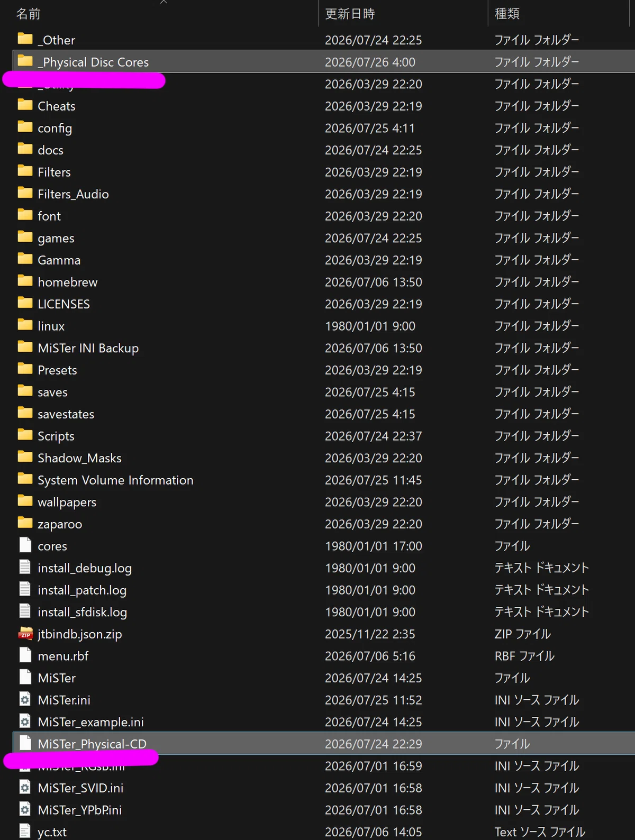The height and width of the screenshot is (840, 635).
Task: Click the games folder icon
Action: click(x=25, y=237)
